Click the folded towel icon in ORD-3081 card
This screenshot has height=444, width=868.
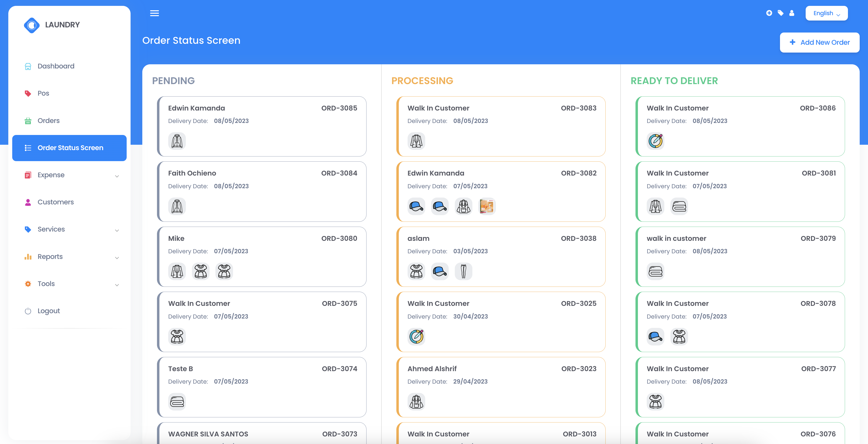679,206
